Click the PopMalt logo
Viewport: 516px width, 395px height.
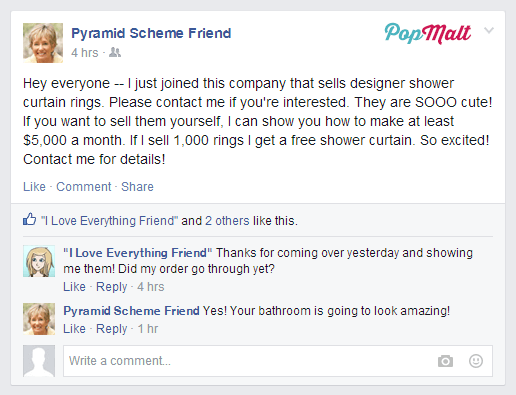[x=428, y=33]
